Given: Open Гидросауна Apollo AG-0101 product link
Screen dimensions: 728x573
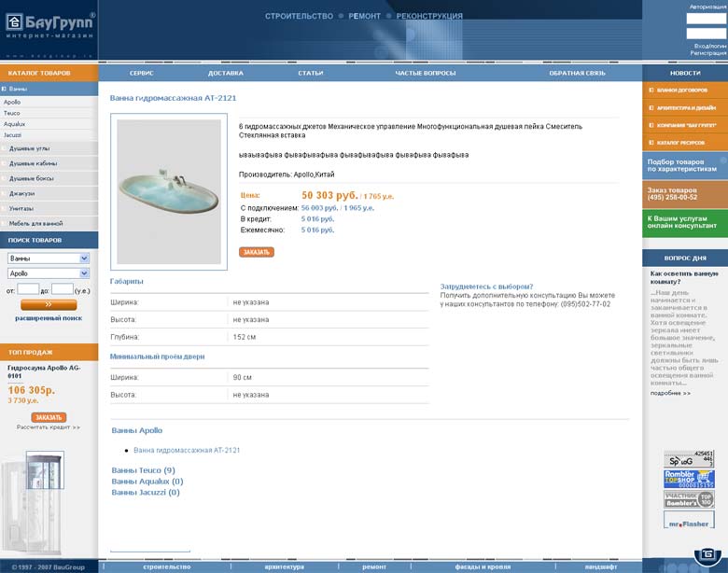Looking at the screenshot, I should (44, 371).
